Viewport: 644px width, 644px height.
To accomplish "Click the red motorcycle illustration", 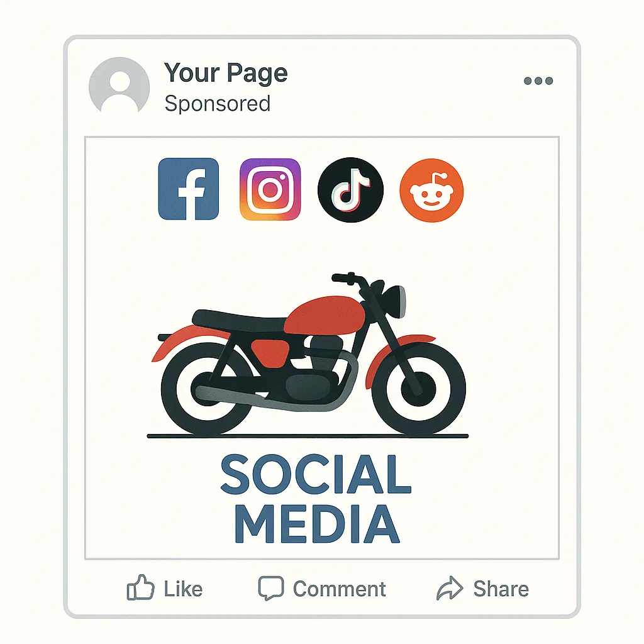I will (x=309, y=353).
